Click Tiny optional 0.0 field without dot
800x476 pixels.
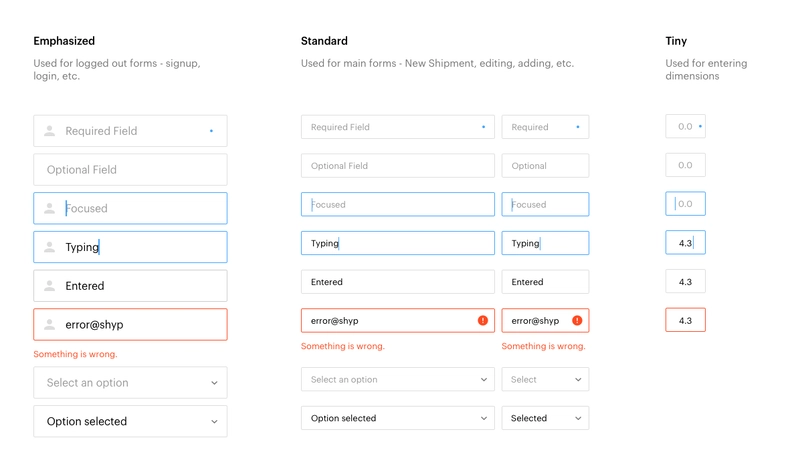[686, 165]
